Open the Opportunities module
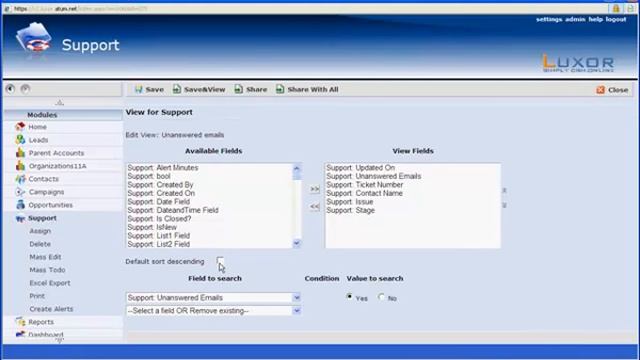The image size is (640, 360). 51,205
